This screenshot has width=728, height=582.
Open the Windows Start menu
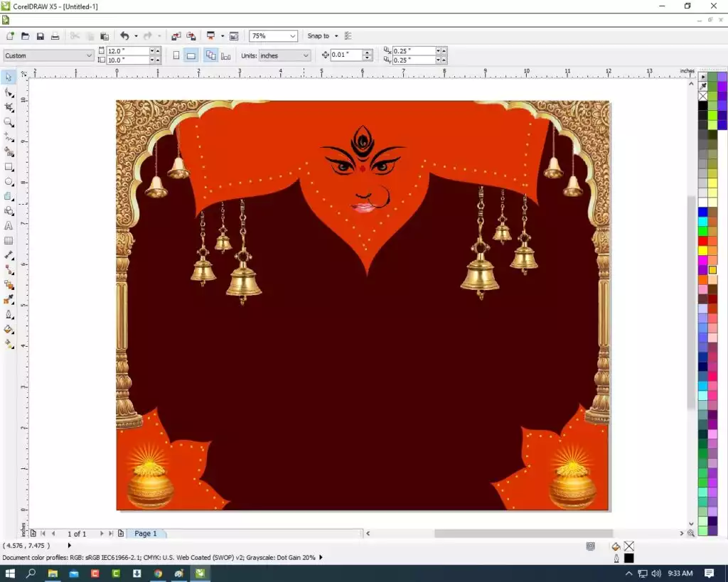click(10, 573)
